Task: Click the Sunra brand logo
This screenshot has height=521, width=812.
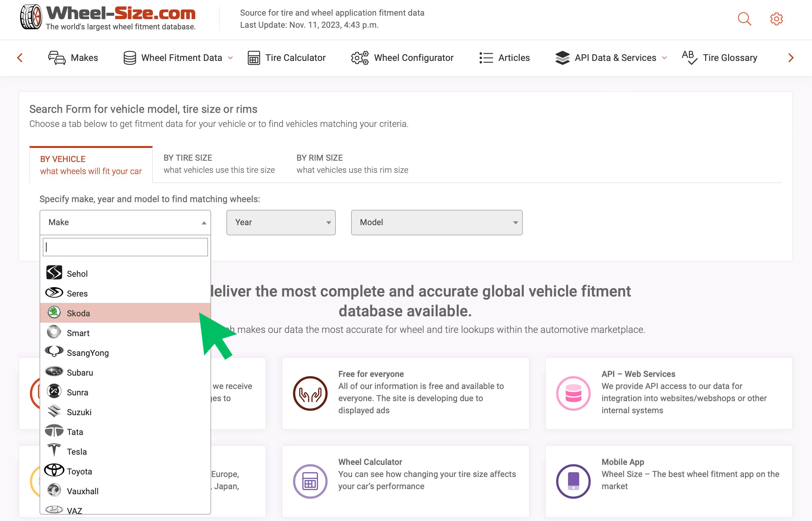Action: 54,391
